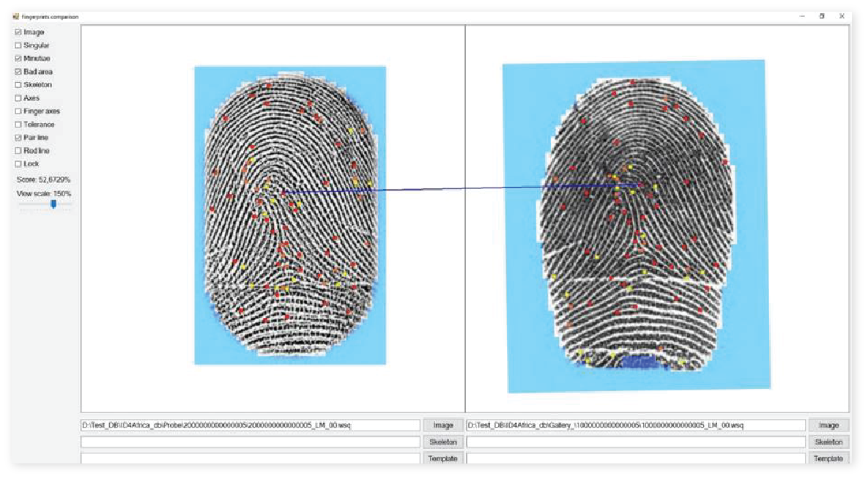Enable the Skeleton checkbox
The height and width of the screenshot is (479, 868).
click(18, 85)
